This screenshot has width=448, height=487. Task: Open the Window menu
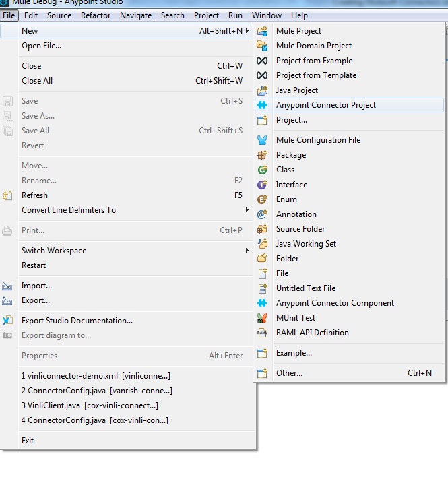[267, 15]
